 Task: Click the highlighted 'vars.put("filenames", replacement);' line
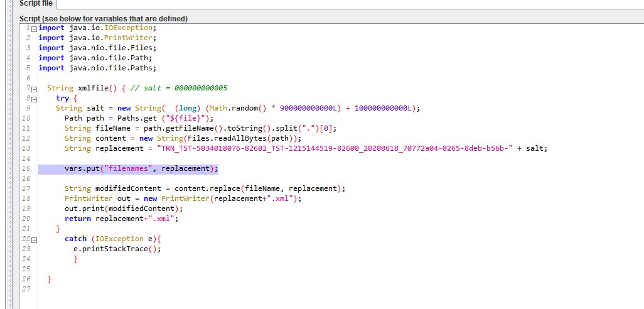point(141,168)
